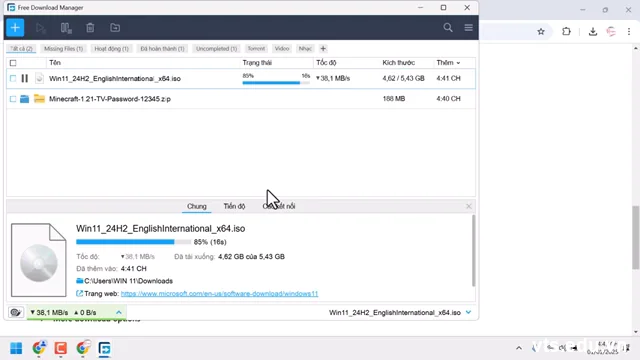The height and width of the screenshot is (360, 640).
Task: Click the 85% progress bar in the Win11 row
Action: 276,82
